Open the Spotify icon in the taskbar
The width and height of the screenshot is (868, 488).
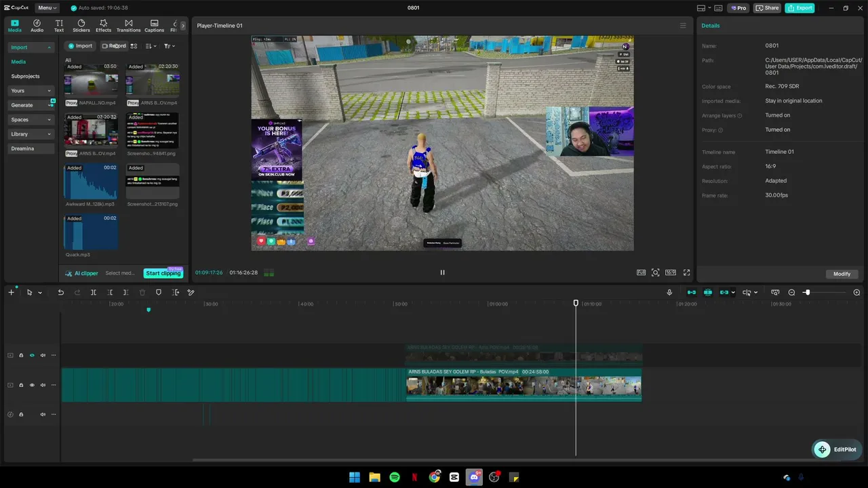point(395,477)
